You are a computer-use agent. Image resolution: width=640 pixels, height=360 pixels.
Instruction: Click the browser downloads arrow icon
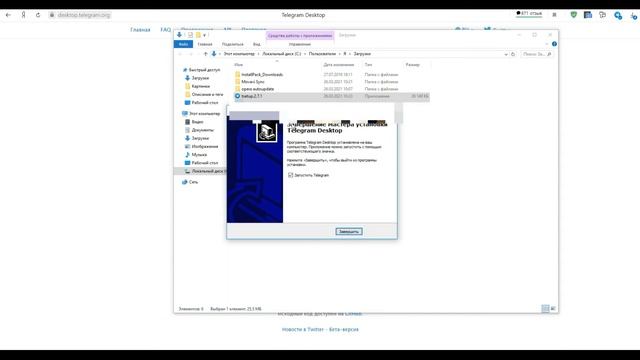click(633, 16)
